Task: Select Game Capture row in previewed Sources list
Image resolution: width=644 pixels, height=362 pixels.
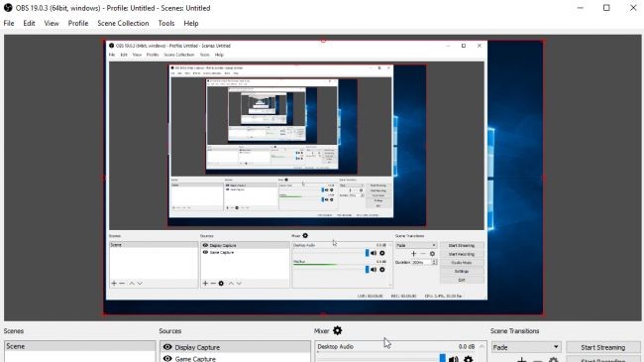Action: coord(245,252)
